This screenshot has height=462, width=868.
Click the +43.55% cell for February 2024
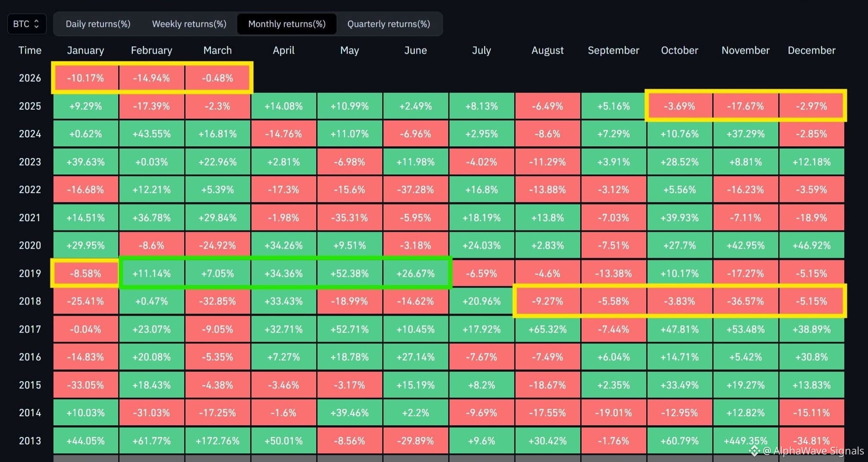tap(151, 134)
